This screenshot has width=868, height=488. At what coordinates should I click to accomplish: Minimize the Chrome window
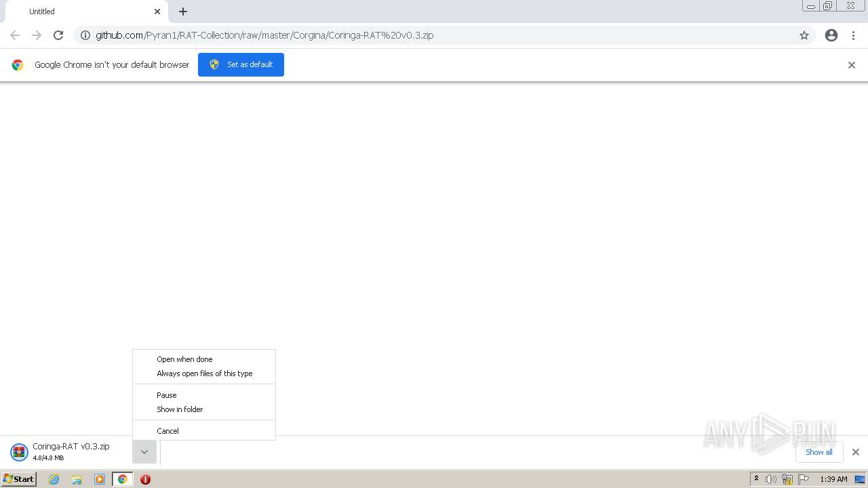click(x=811, y=6)
